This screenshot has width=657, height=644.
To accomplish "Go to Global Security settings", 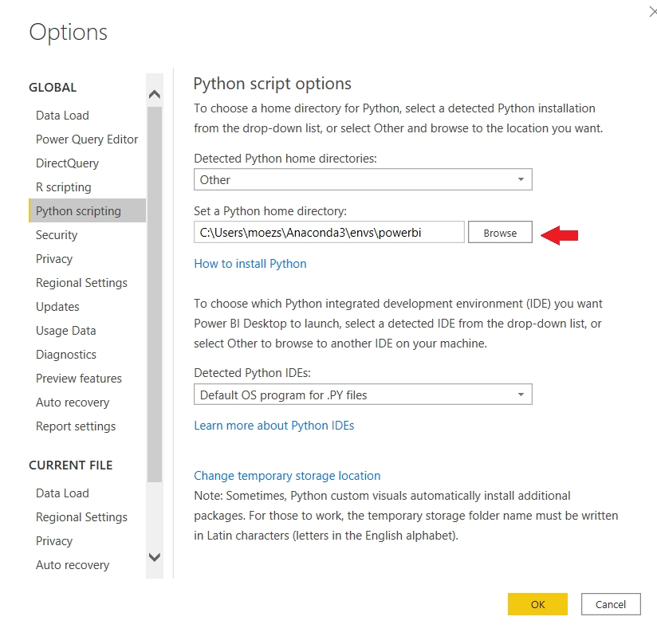I will pos(57,235).
